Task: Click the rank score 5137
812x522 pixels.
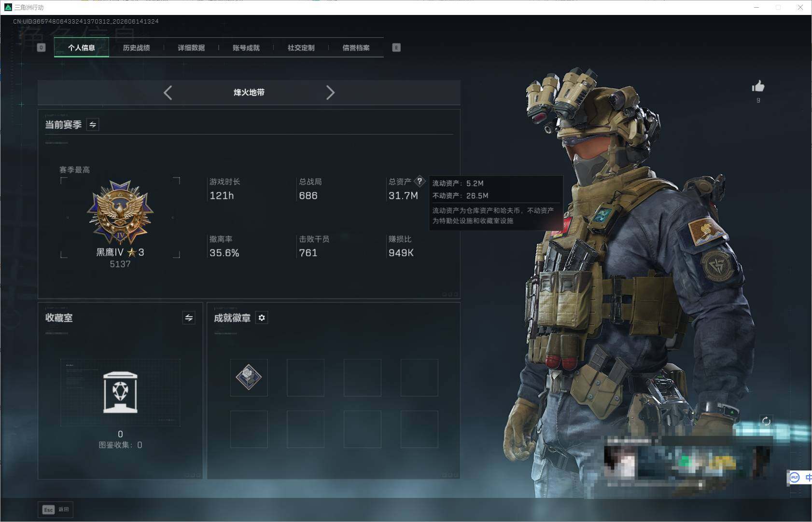Action: point(120,264)
